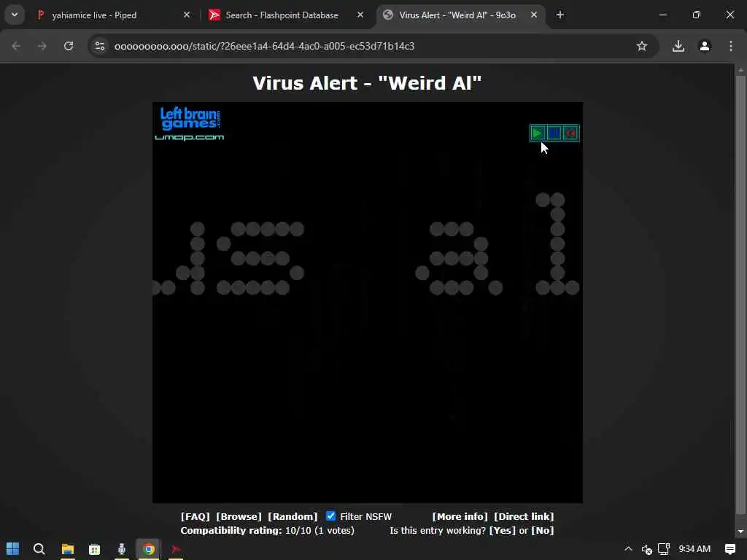This screenshot has height=560, width=747.
Task: Open the [Direct link] link
Action: (524, 517)
